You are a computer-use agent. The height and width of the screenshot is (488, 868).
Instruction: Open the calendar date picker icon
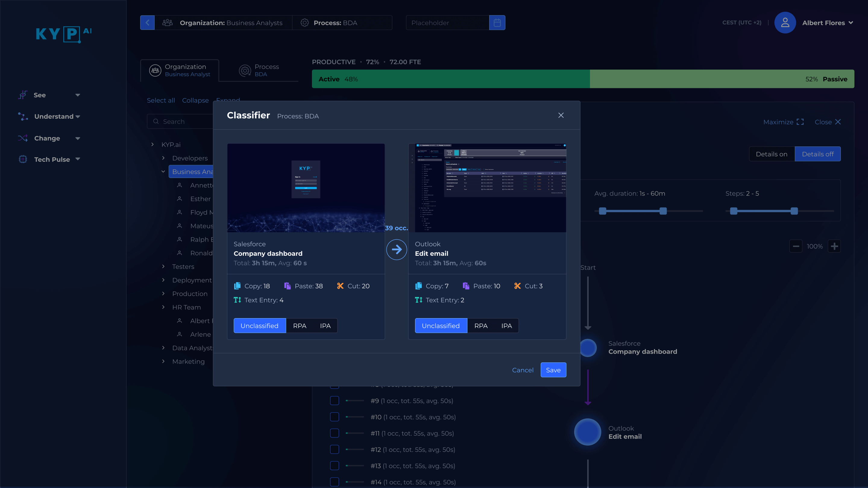coord(497,23)
